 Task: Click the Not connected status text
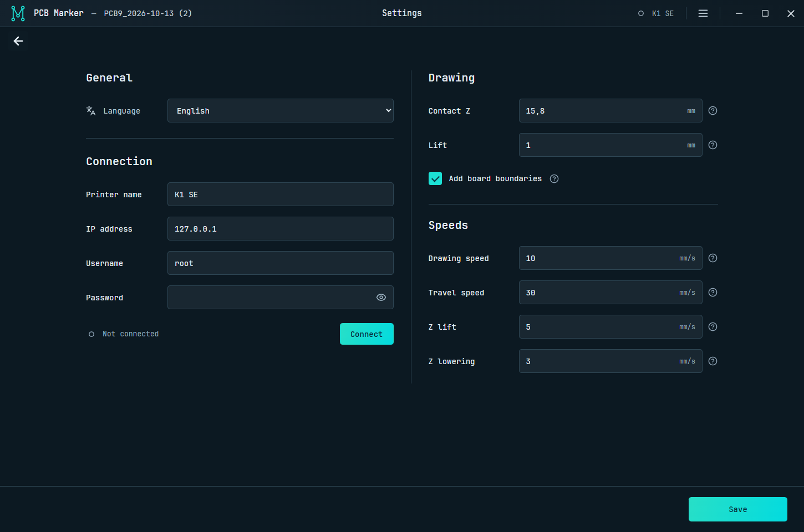click(131, 334)
